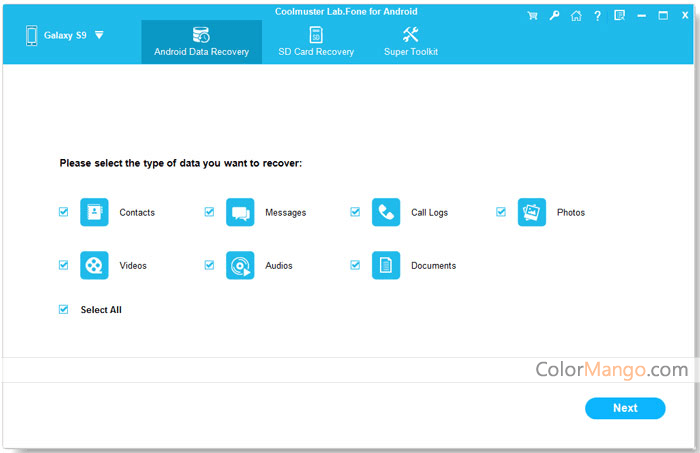Open the Super Toolkit tab
The width and height of the screenshot is (700, 453).
pos(410,41)
